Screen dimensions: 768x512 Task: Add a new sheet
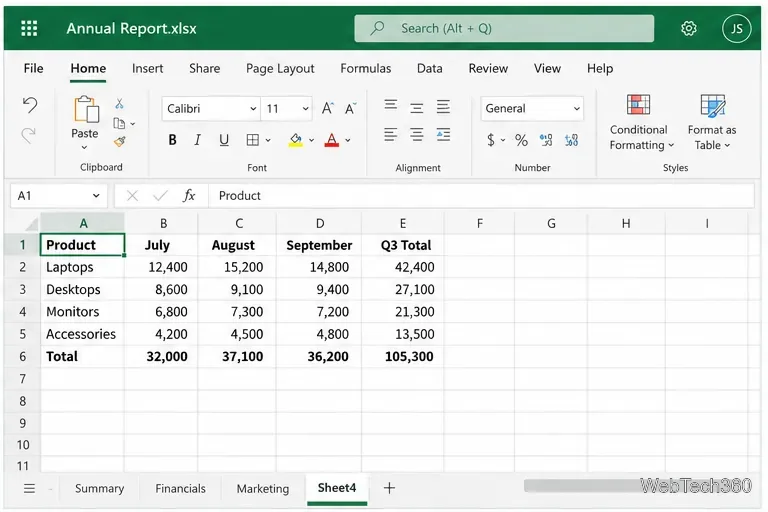pyautogui.click(x=389, y=488)
